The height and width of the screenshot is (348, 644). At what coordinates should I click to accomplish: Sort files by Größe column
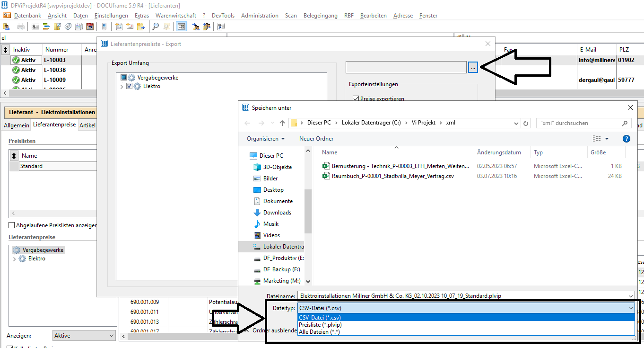click(606, 152)
